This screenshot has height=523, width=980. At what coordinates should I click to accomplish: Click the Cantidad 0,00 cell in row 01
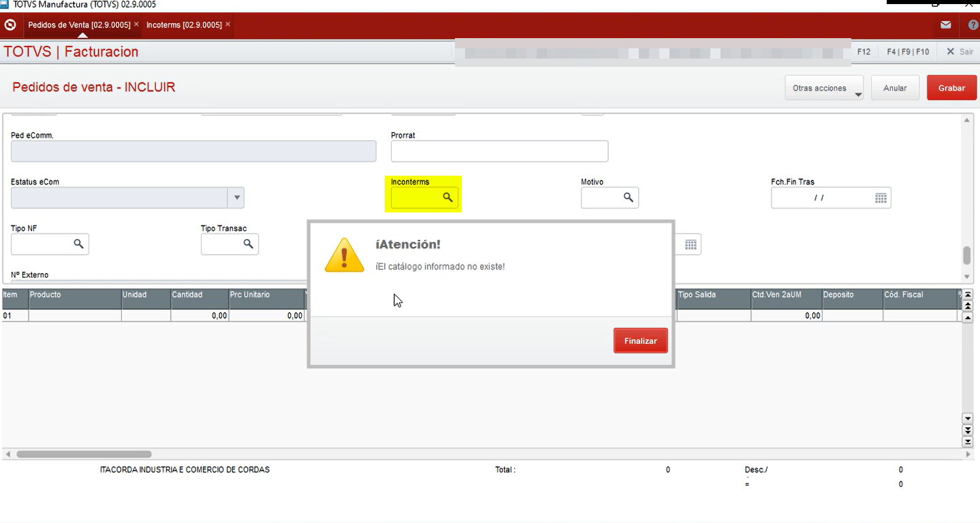pos(200,316)
